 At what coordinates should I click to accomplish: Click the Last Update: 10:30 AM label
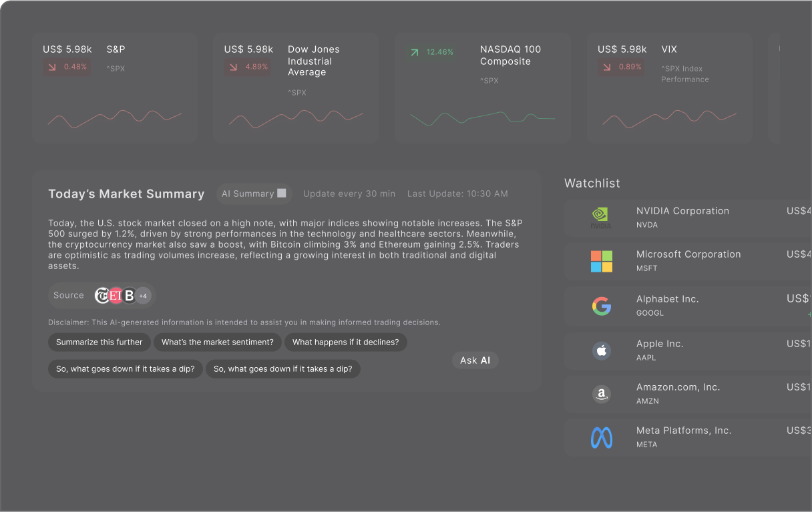coord(457,194)
